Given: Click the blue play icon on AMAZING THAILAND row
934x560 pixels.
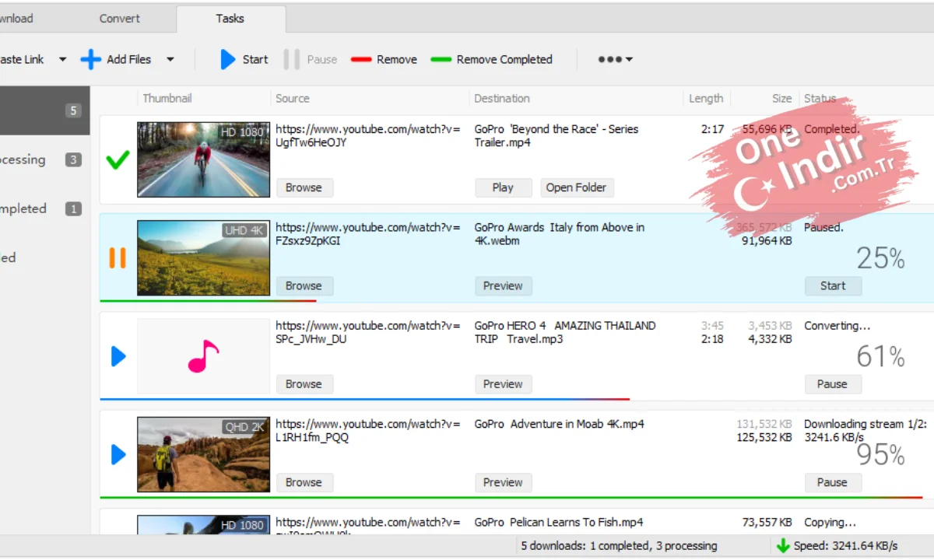Looking at the screenshot, I should point(118,356).
